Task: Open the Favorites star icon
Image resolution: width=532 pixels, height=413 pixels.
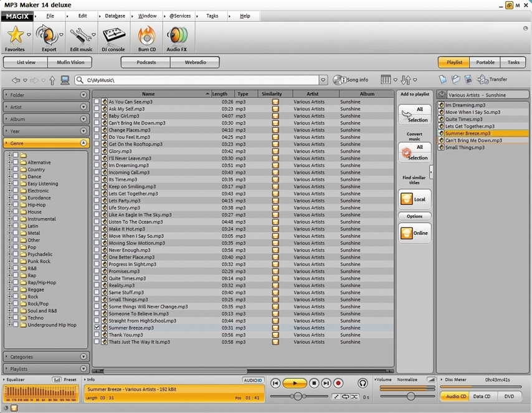Action: 16,35
